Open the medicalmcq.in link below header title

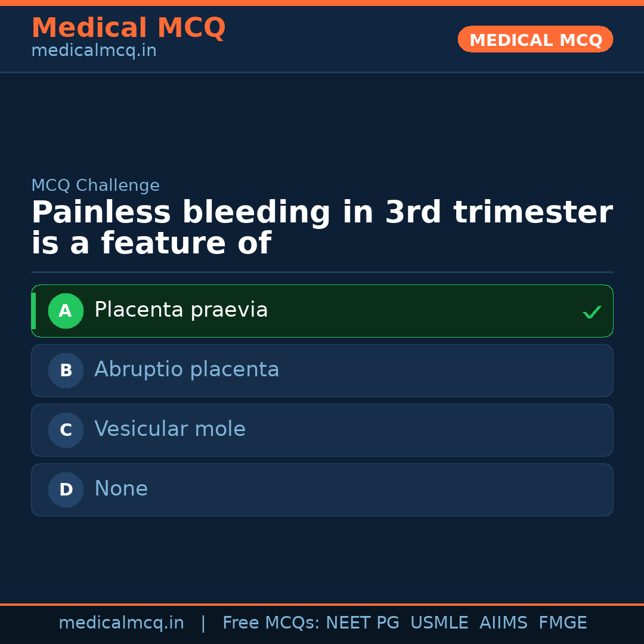(94, 51)
